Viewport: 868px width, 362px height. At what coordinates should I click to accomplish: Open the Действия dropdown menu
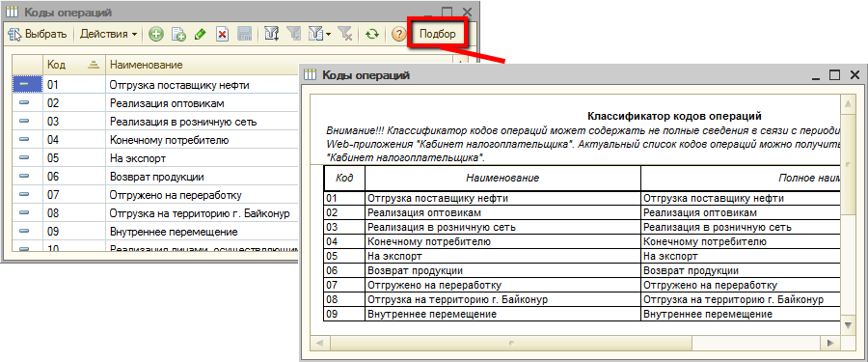[108, 35]
